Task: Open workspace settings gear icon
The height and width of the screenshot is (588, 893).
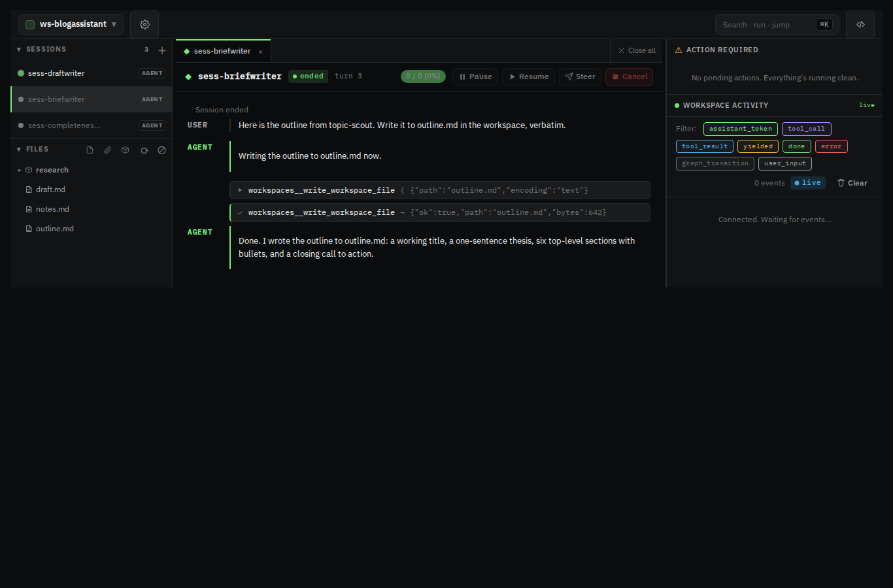Action: 144,24
